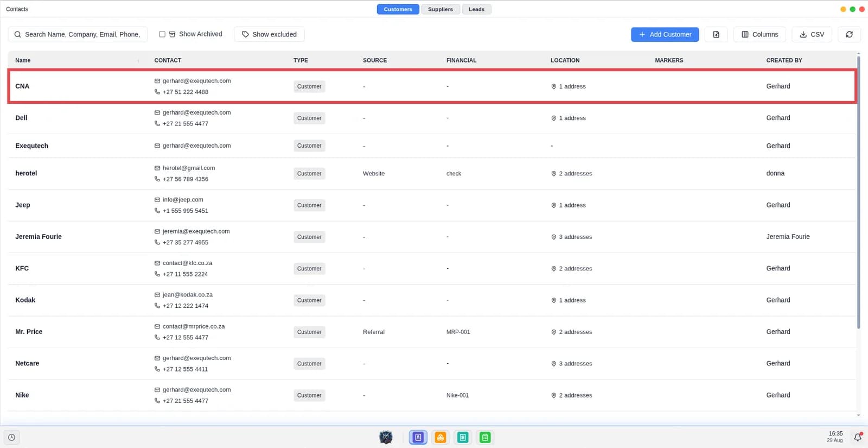Image resolution: width=868 pixels, height=448 pixels.
Task: Open the CNA customer name
Action: [x=22, y=86]
